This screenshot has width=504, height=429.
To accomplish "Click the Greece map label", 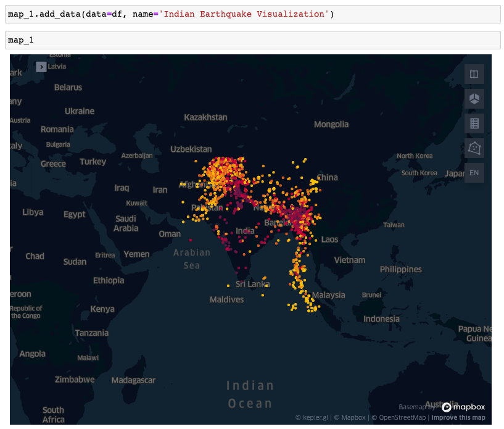I will click(x=53, y=164).
